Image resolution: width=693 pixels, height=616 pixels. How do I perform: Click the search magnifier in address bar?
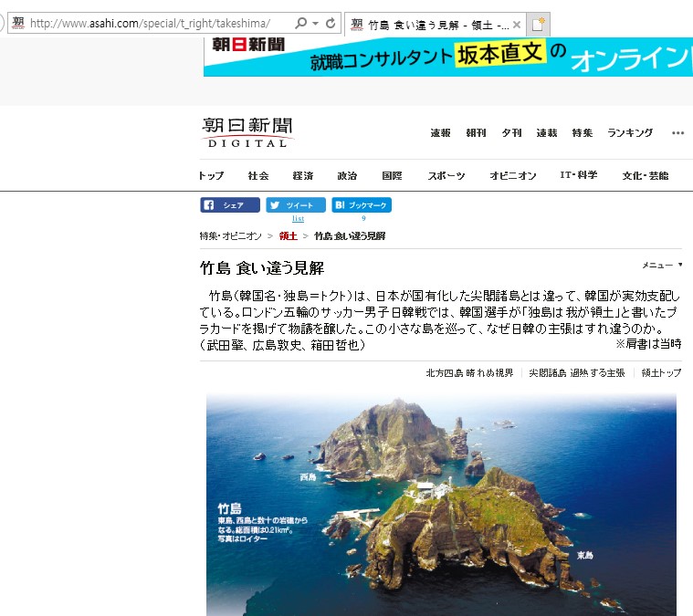(300, 23)
